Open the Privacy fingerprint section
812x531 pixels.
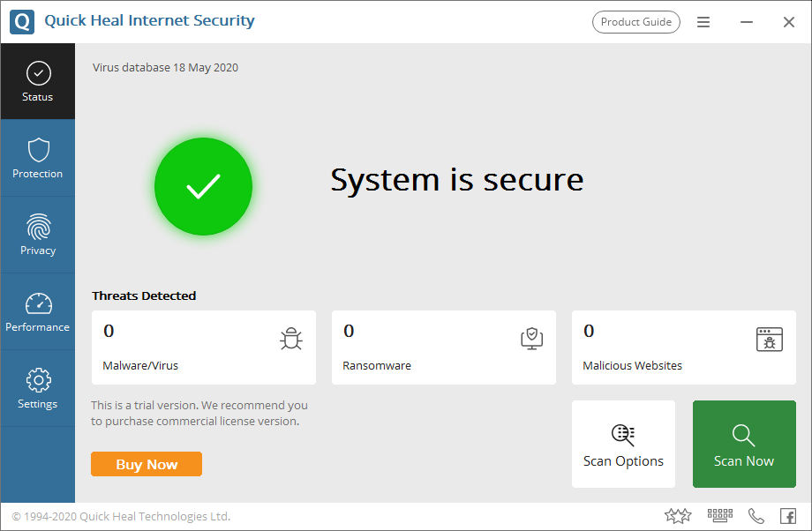tap(37, 235)
